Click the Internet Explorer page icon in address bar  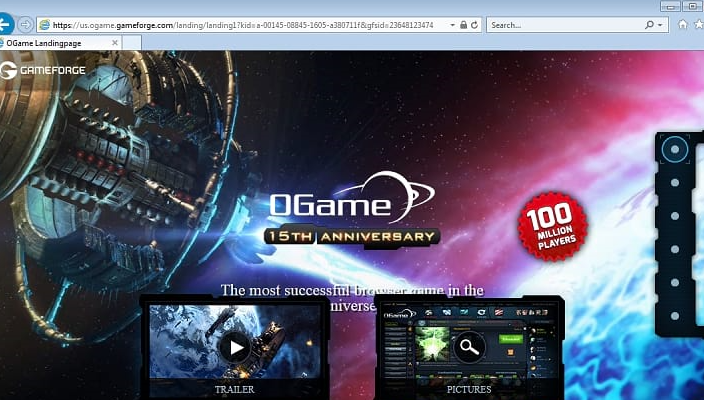click(44, 25)
